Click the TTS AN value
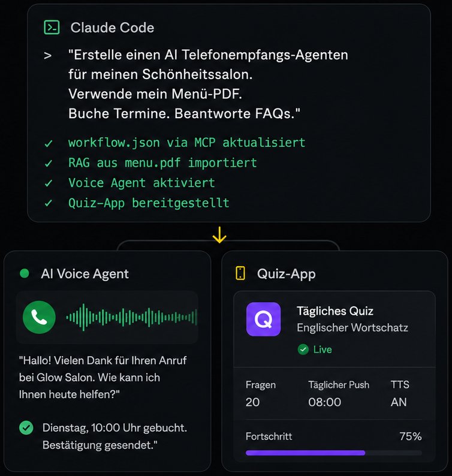The width and height of the screenshot is (452, 476). click(x=399, y=402)
